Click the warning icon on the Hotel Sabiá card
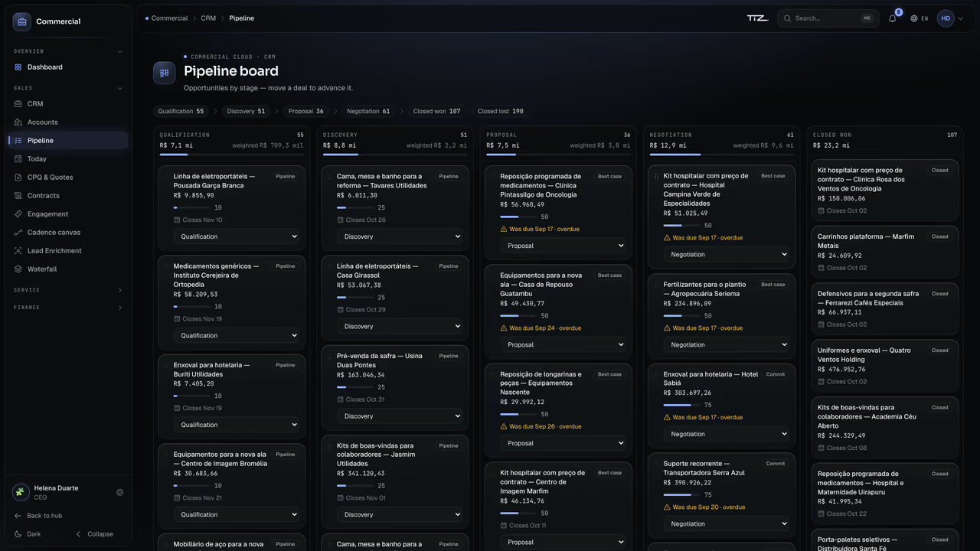 coord(667,418)
